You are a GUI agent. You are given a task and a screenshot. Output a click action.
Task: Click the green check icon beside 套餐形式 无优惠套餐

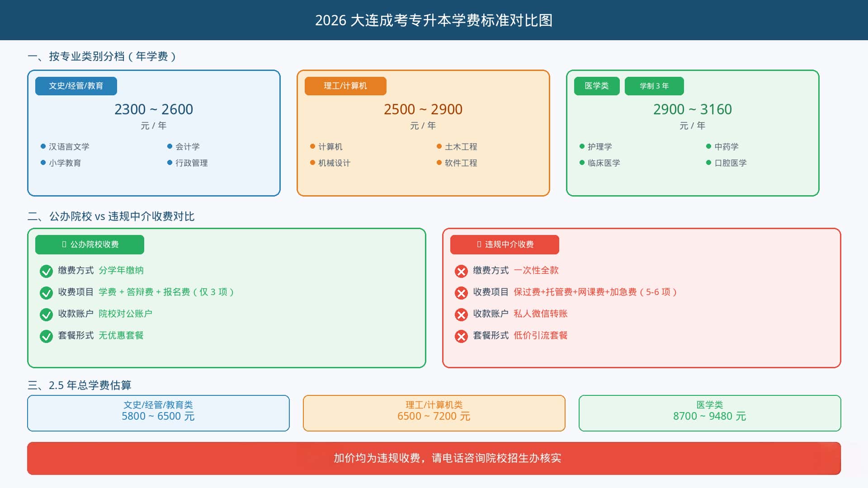[x=46, y=336]
